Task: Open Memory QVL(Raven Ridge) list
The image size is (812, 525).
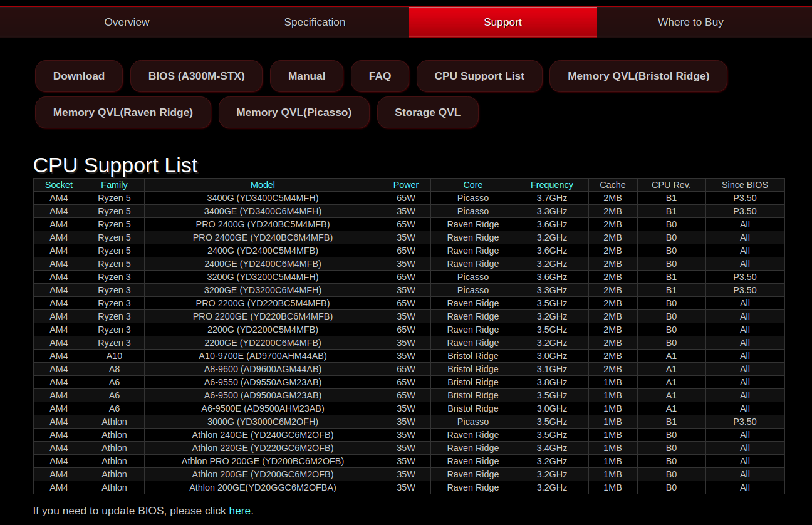Action: [123, 112]
